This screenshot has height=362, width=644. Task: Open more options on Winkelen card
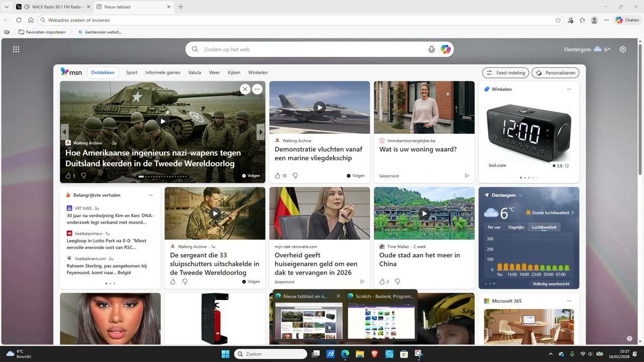coord(569,89)
